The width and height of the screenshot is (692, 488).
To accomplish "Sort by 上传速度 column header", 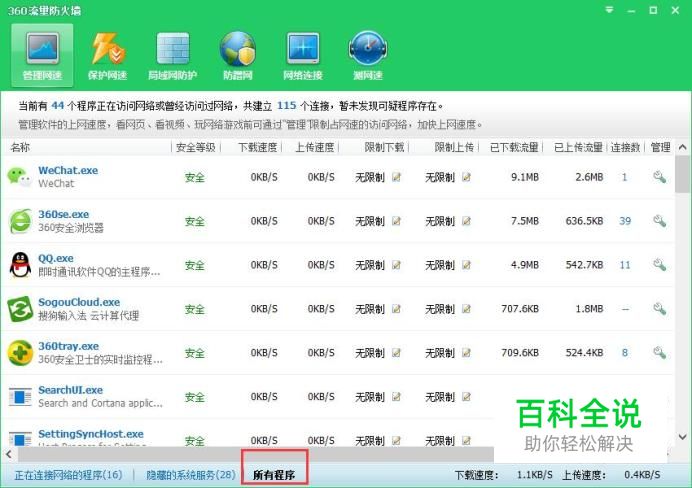I will pos(315,147).
